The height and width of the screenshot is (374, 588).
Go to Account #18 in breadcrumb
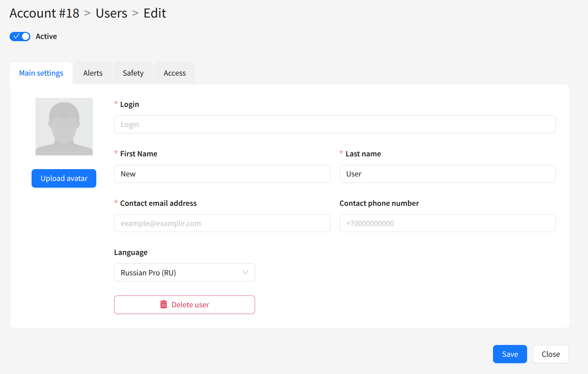click(x=44, y=13)
